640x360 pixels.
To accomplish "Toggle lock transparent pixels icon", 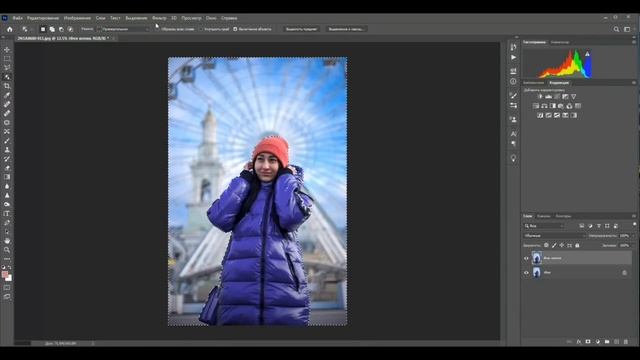I will coord(546,246).
